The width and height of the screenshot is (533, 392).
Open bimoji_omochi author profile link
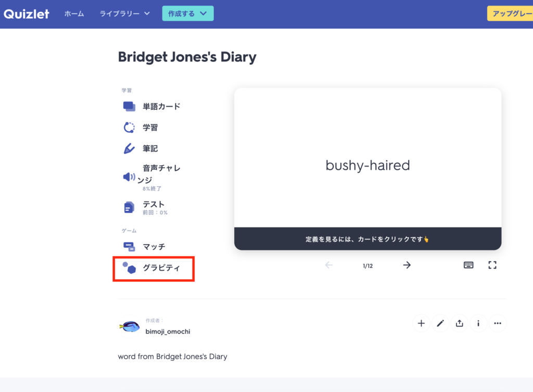point(168,332)
